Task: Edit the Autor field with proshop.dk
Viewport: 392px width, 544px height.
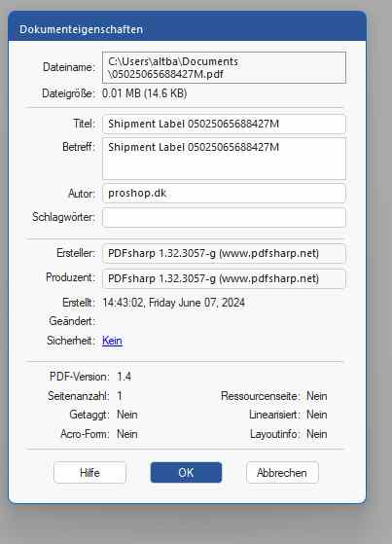Action: pos(224,194)
